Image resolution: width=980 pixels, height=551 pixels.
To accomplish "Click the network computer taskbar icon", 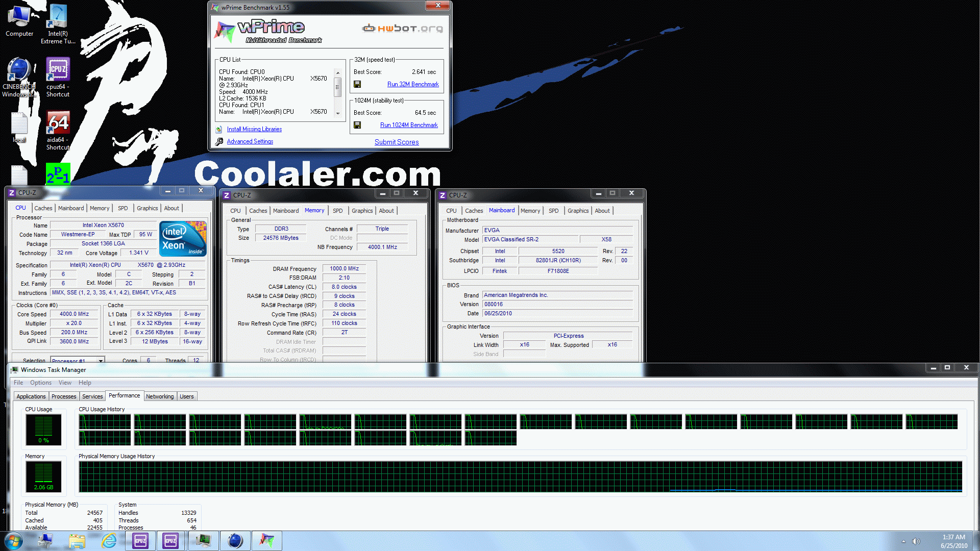I will pyautogui.click(x=45, y=541).
